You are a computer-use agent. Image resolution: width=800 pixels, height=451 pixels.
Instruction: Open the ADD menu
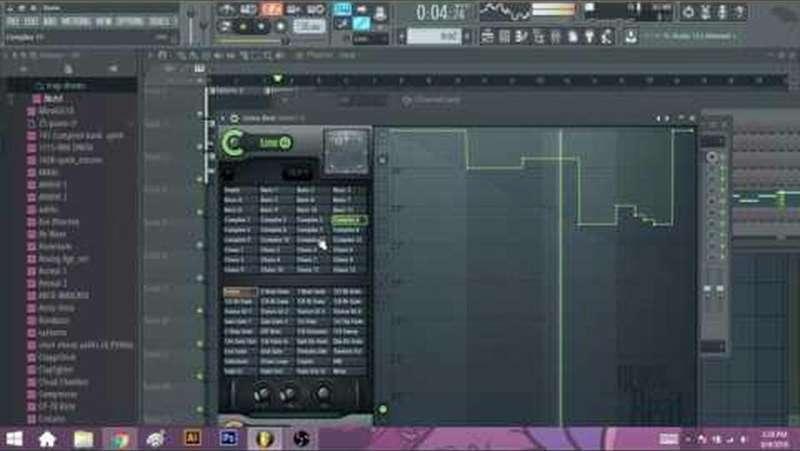49,21
